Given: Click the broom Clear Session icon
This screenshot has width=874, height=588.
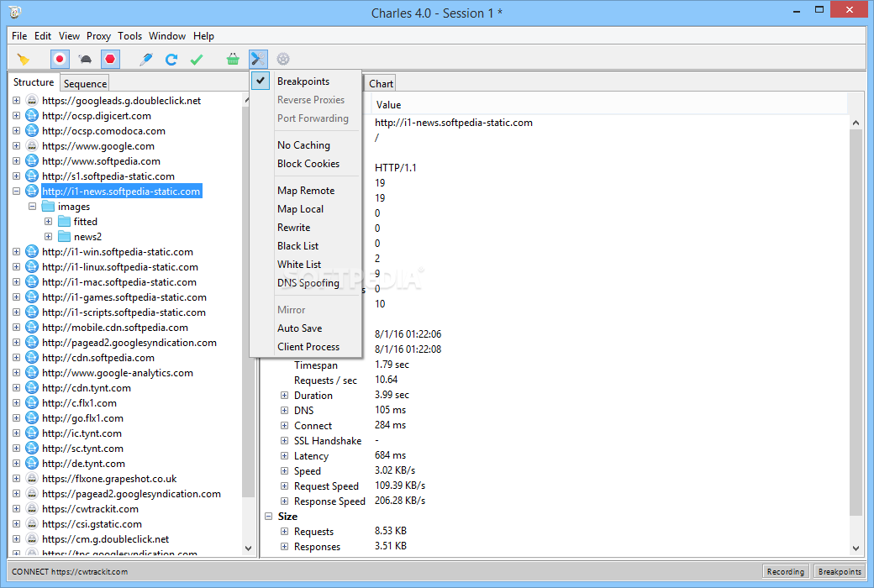Looking at the screenshot, I should pos(24,59).
